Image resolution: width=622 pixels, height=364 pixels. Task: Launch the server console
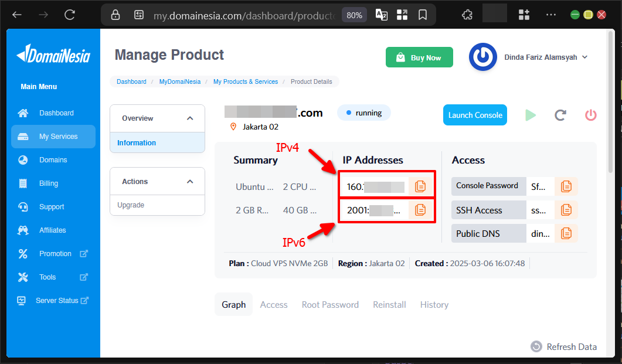[x=475, y=115]
